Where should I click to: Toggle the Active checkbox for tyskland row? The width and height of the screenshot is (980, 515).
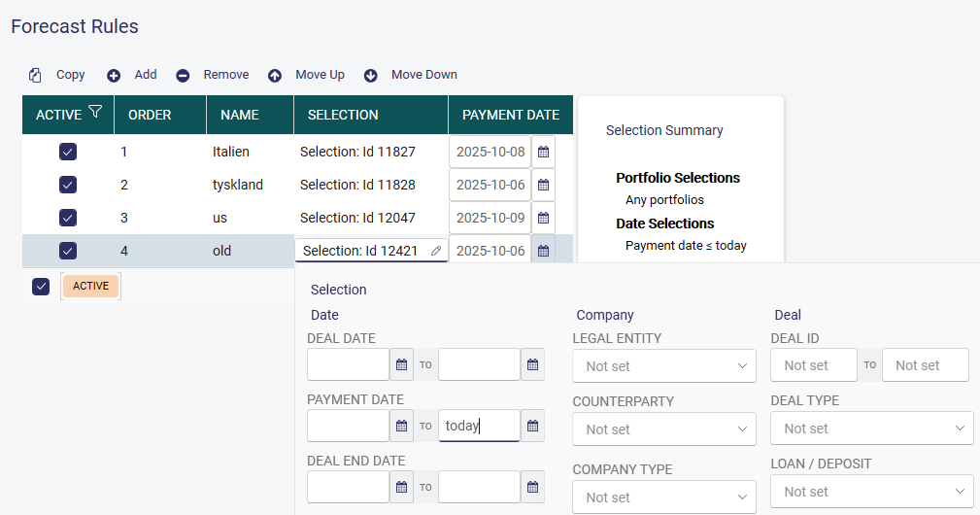(68, 185)
